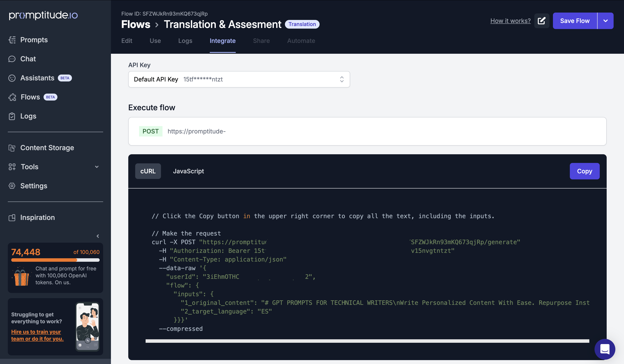Click the "of 100,060" token limit text
The height and width of the screenshot is (364, 624).
(x=86, y=252)
